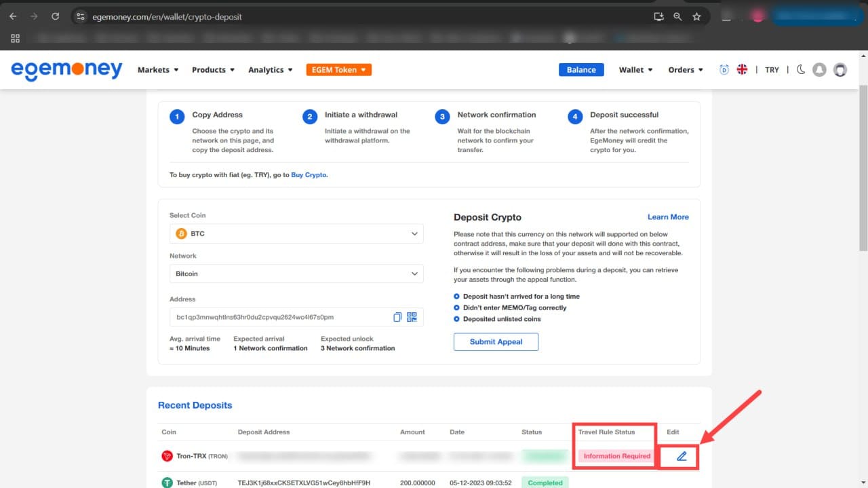Open the browser apps grid icon
This screenshot has width=868, height=488.
[15, 38]
